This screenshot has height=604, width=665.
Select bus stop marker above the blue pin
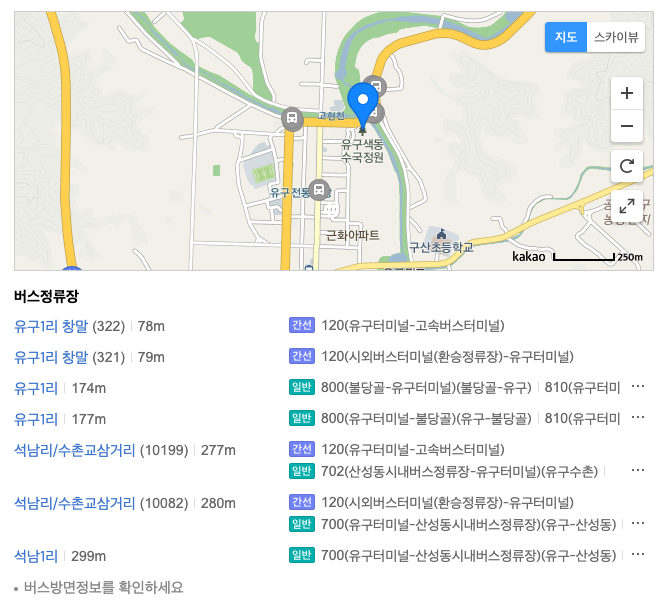point(376,84)
